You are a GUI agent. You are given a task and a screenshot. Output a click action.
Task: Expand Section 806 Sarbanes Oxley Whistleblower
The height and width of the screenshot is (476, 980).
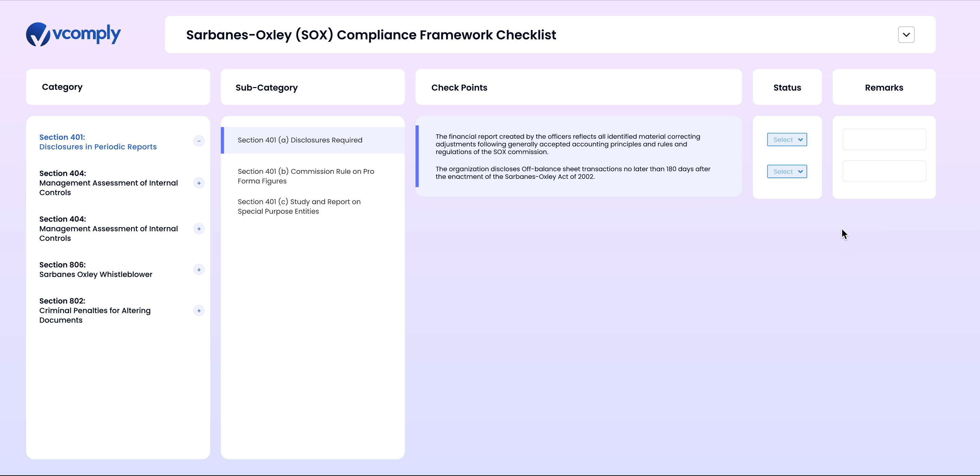click(x=199, y=269)
